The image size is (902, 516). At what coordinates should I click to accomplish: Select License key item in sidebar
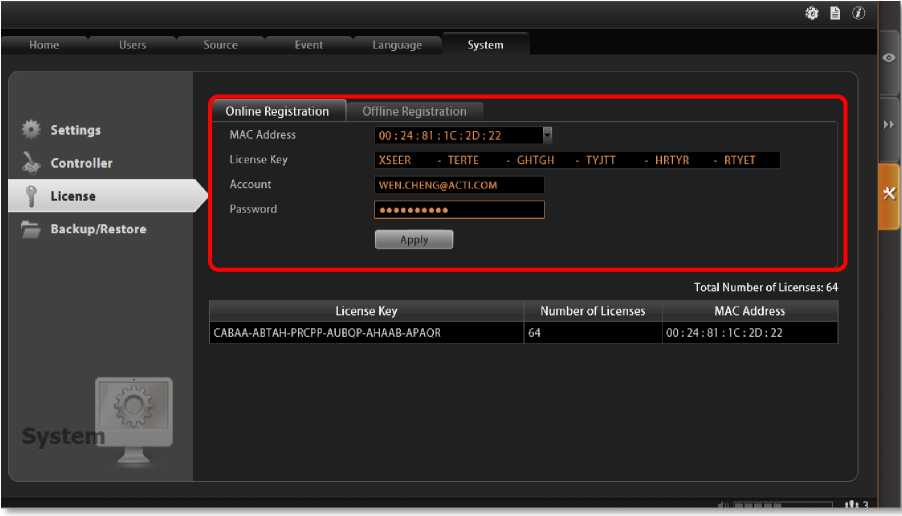72,196
